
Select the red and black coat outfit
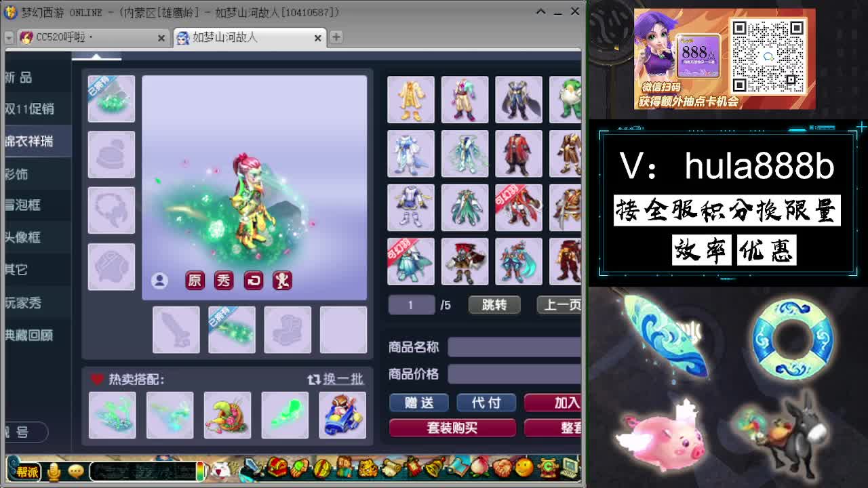(x=519, y=154)
